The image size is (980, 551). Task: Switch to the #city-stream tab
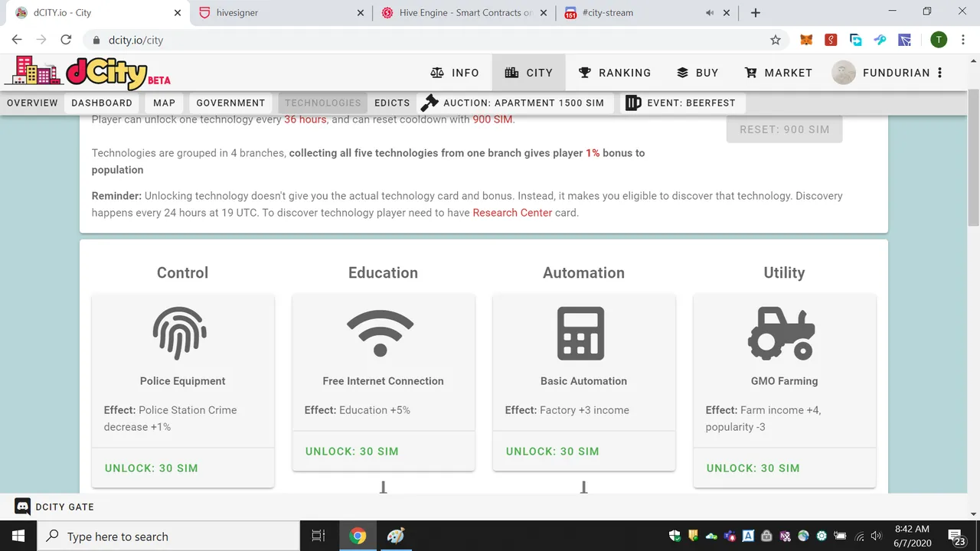tap(647, 13)
